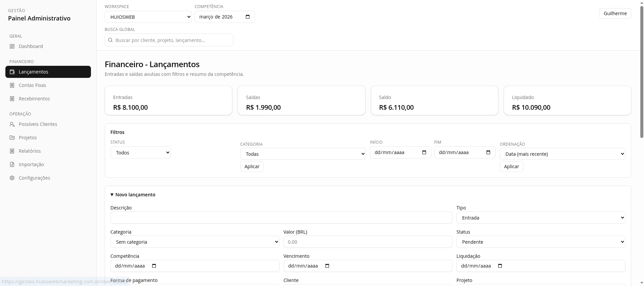Go to Lançamentos in the sidebar menu
Image resolution: width=644 pixels, height=286 pixels.
pos(48,72)
